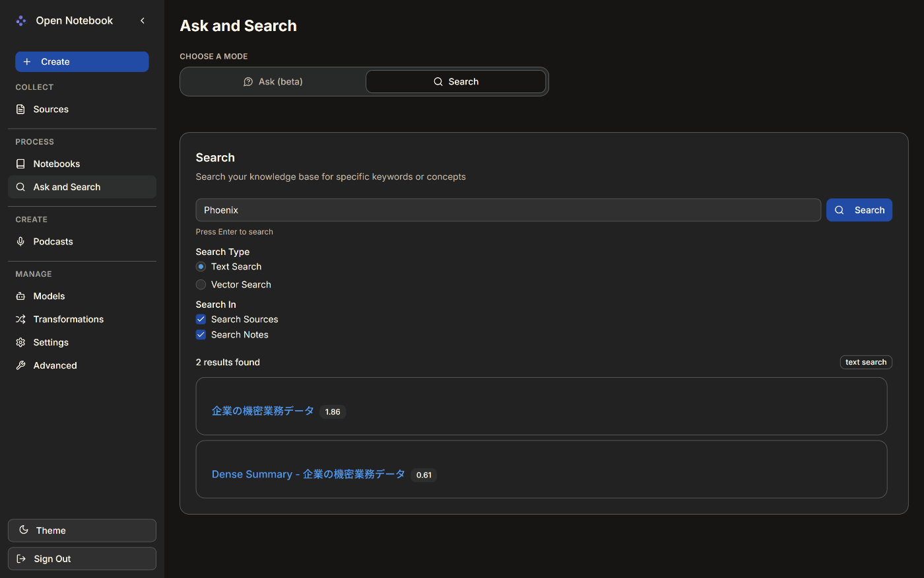
Task: Select the Text Search radio button
Action: (x=201, y=267)
